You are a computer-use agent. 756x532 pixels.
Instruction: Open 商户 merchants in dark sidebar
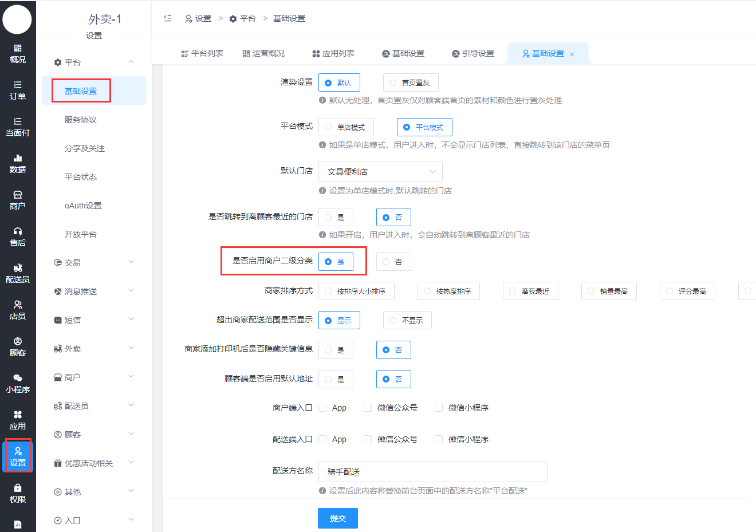pyautogui.click(x=18, y=200)
